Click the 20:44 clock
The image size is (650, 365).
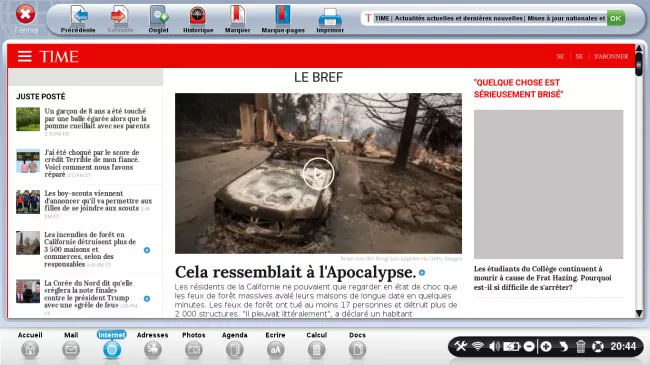[x=623, y=346]
